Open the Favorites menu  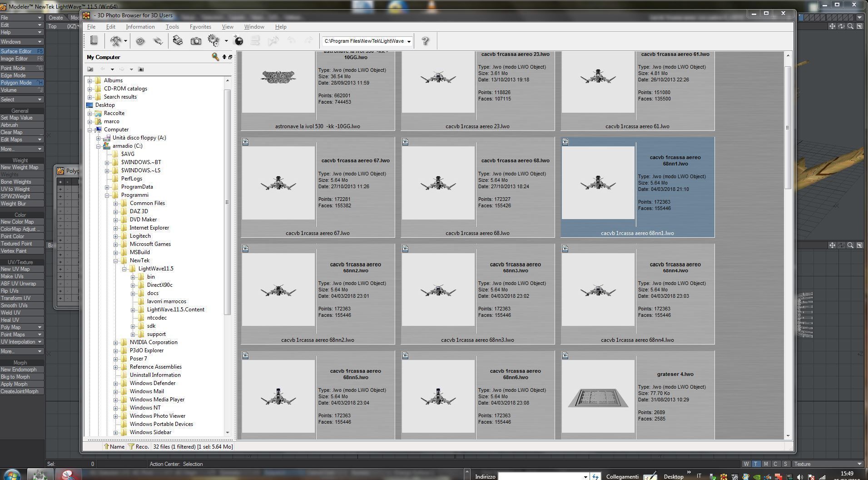click(200, 27)
